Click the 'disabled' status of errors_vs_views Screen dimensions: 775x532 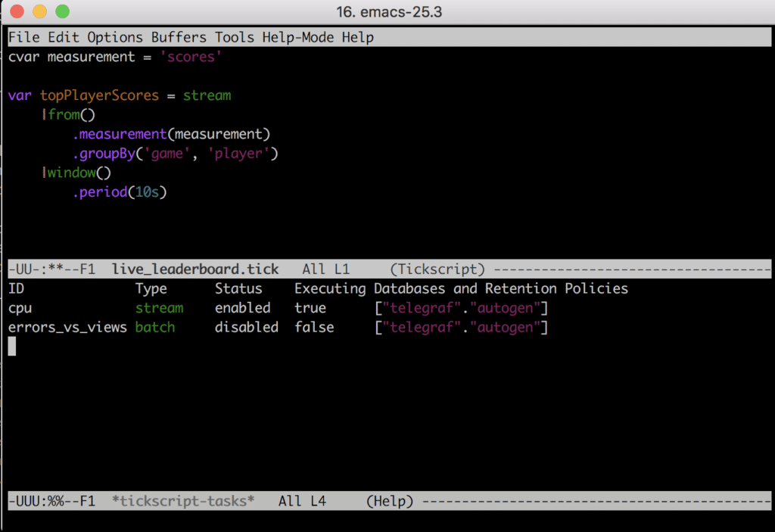(246, 328)
